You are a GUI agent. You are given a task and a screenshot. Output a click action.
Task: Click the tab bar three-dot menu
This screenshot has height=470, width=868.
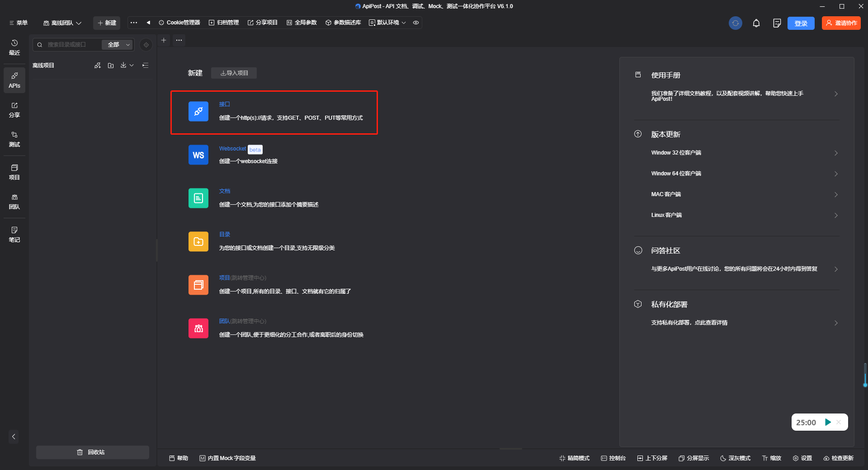tap(179, 40)
